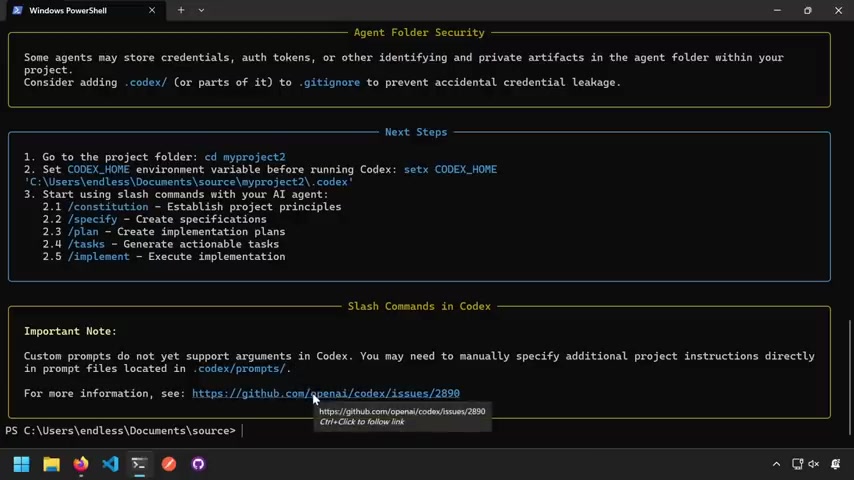Click the muted speaker volume icon
Viewport: 854px width, 480px height.
814,464
